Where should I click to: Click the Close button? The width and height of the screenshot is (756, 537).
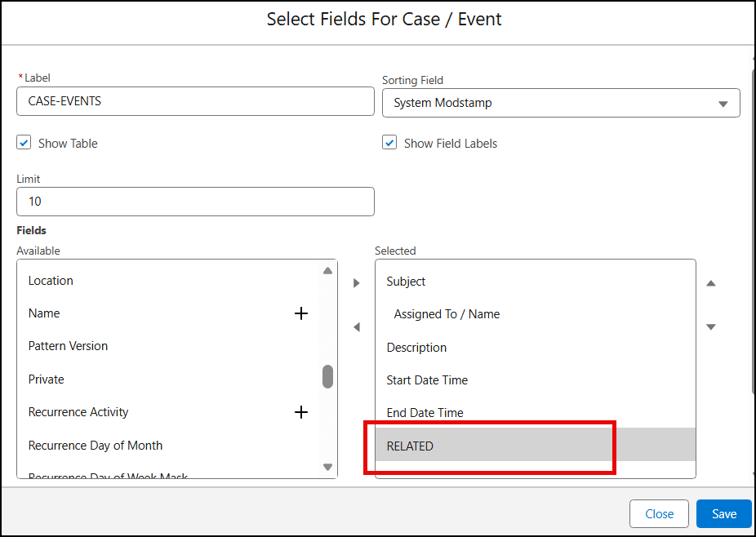click(659, 514)
